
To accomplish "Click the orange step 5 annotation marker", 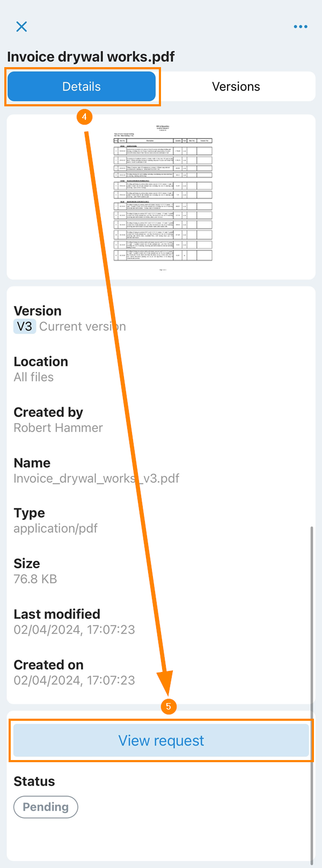I will pos(169,706).
